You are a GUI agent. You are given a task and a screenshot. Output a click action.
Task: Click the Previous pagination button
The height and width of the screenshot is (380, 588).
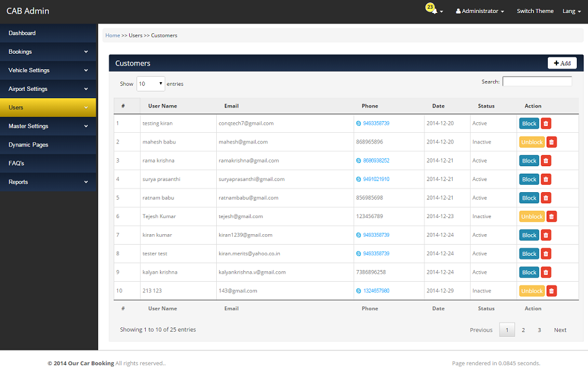(x=481, y=330)
